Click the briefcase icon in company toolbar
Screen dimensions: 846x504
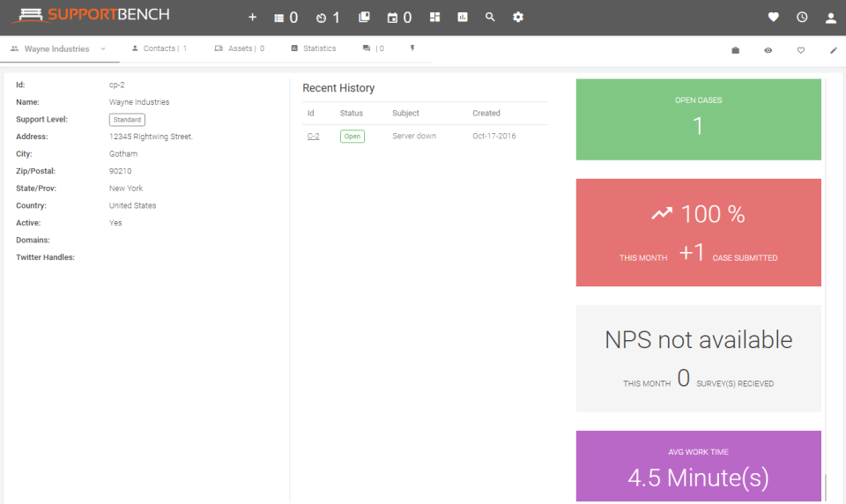pyautogui.click(x=735, y=50)
